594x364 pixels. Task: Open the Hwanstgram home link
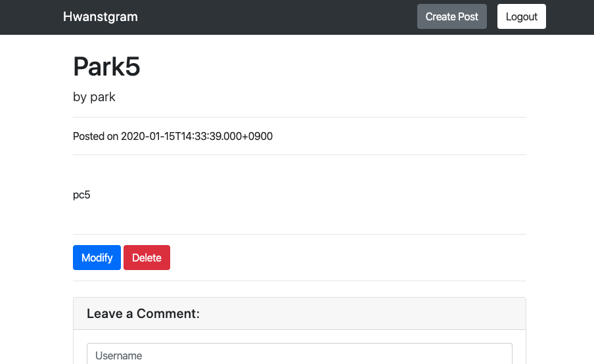tap(101, 16)
